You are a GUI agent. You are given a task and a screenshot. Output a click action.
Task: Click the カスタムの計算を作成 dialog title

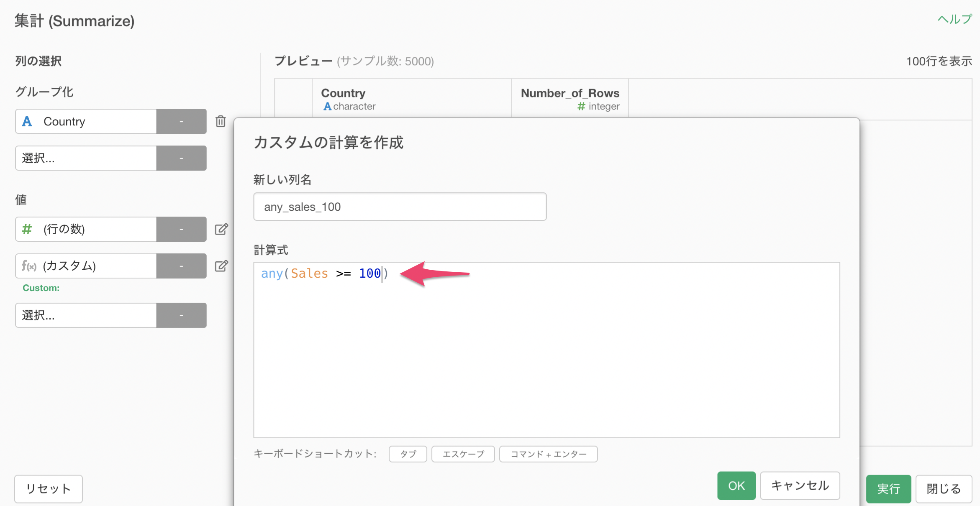[x=328, y=142]
